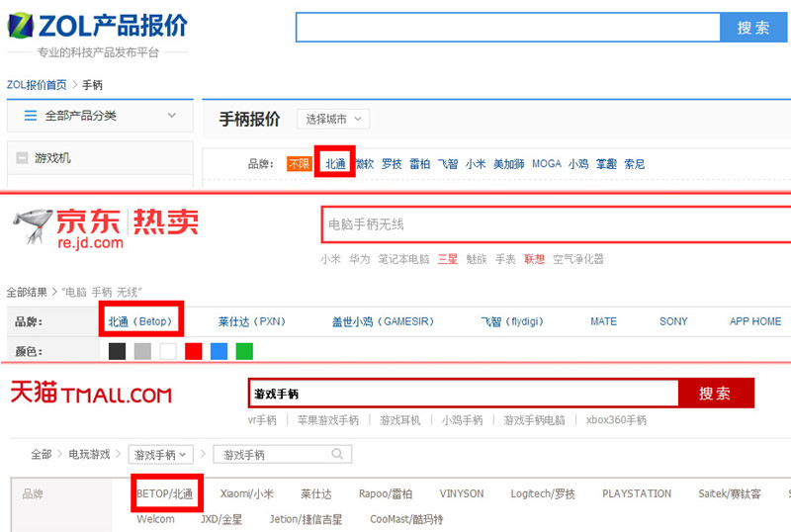791x532 pixels.
Task: Click the 京东 dog mascot logo
Action: (34, 226)
